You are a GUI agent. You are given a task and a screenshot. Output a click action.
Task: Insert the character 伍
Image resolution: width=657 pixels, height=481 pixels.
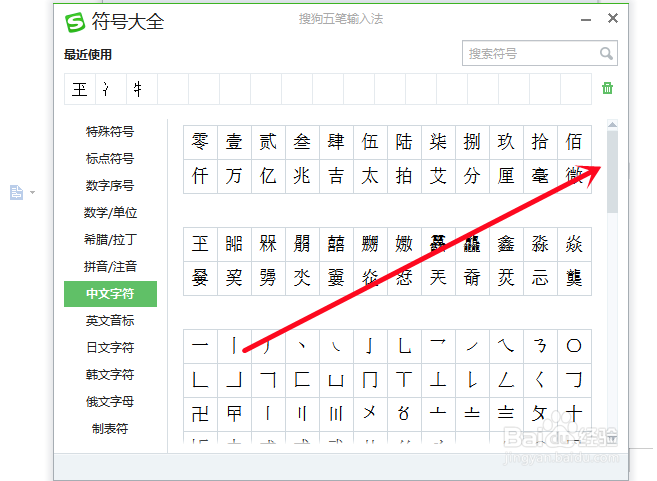pyautogui.click(x=370, y=142)
